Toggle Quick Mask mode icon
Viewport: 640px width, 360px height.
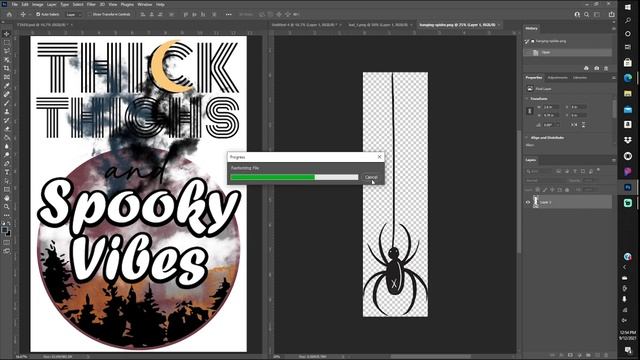tap(7, 242)
